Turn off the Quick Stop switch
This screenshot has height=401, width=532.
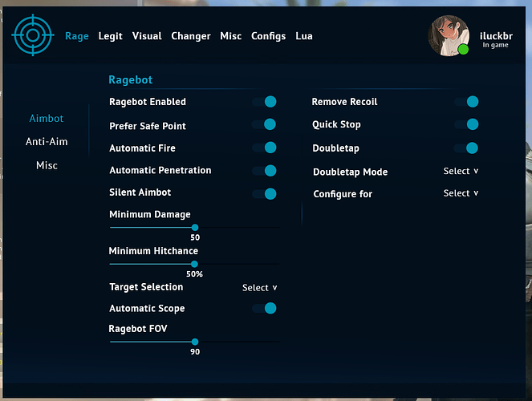point(466,124)
